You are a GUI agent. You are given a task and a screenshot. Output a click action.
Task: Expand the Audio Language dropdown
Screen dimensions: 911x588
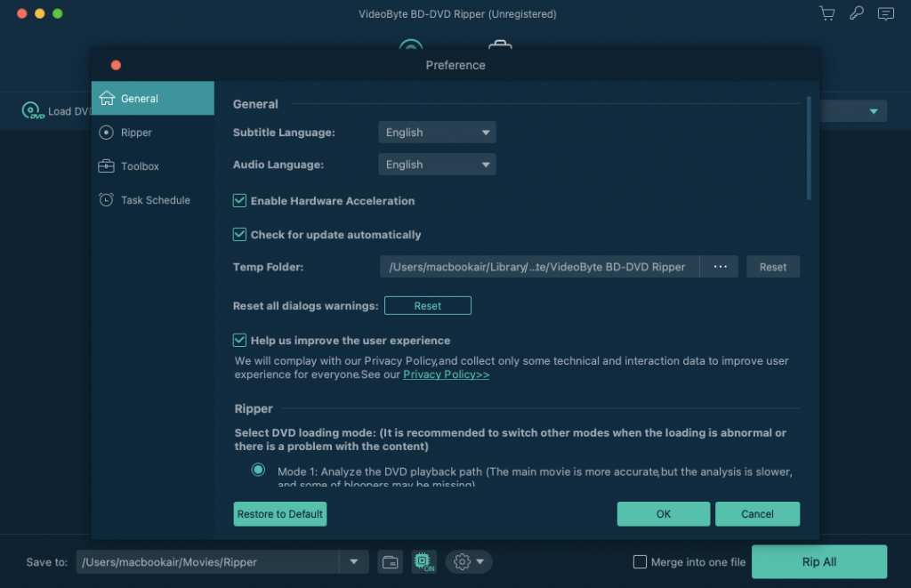[437, 165]
